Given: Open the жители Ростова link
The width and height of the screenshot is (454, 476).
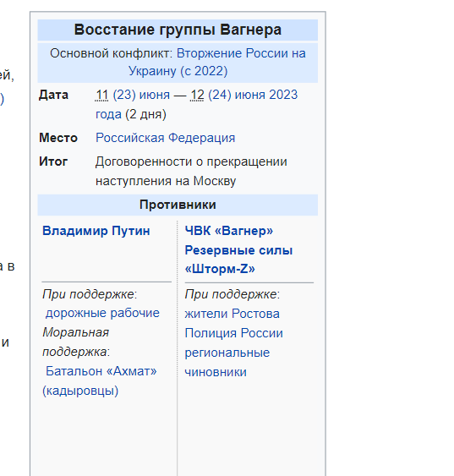Looking at the screenshot, I should (x=232, y=314).
